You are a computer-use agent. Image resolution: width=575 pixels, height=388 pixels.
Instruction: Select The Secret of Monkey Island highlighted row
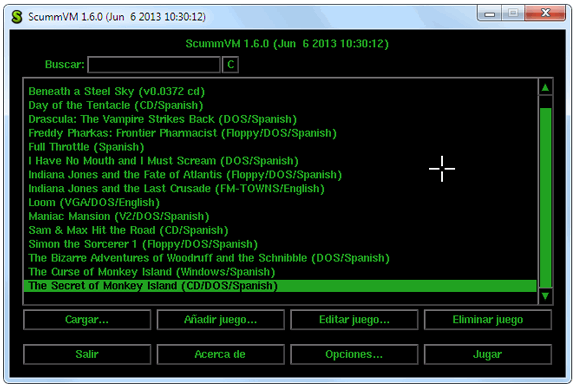click(280, 286)
